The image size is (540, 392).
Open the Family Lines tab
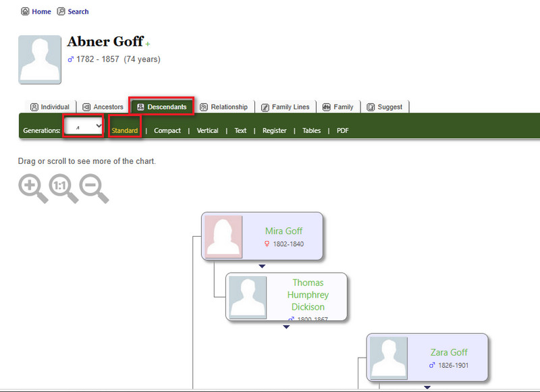(285, 107)
